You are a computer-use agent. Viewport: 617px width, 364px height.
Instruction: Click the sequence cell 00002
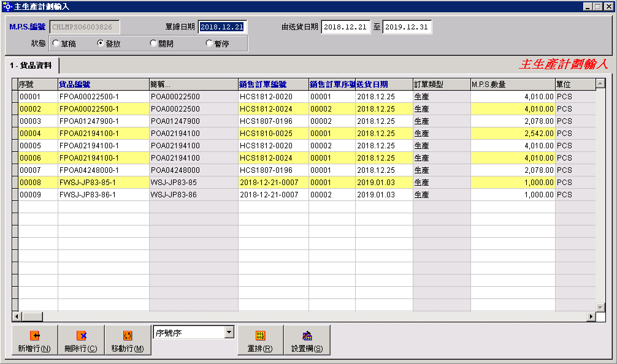(x=38, y=109)
